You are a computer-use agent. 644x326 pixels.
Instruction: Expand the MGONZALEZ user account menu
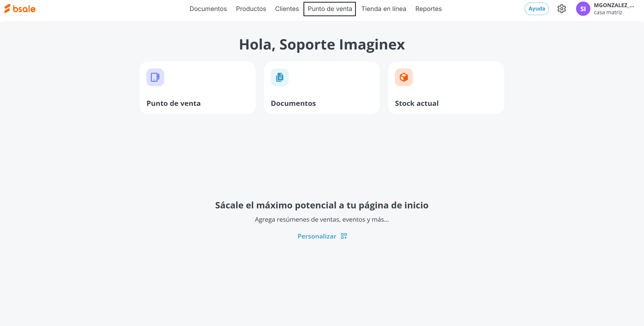tap(614, 5)
